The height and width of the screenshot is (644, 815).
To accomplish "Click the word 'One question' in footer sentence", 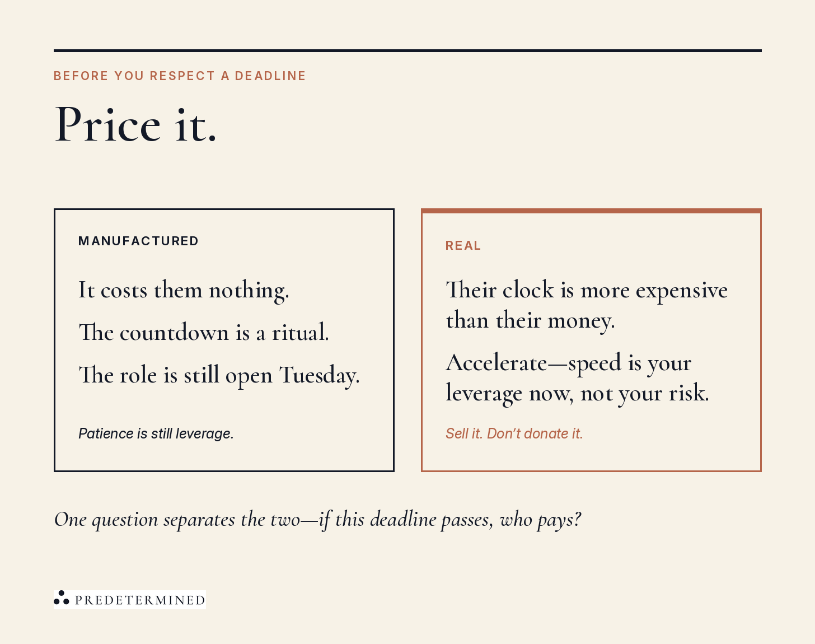I will click(106, 520).
